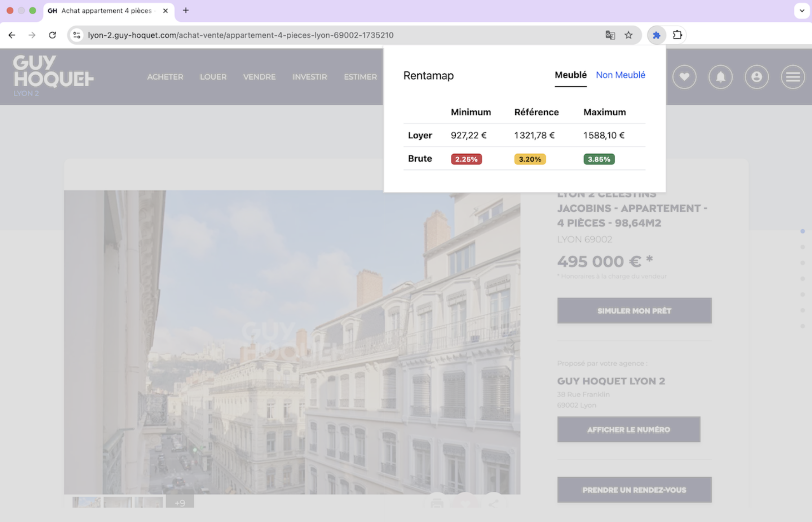Click the favorites heart icon in header
Screen dimensions: 812x522
point(684,77)
